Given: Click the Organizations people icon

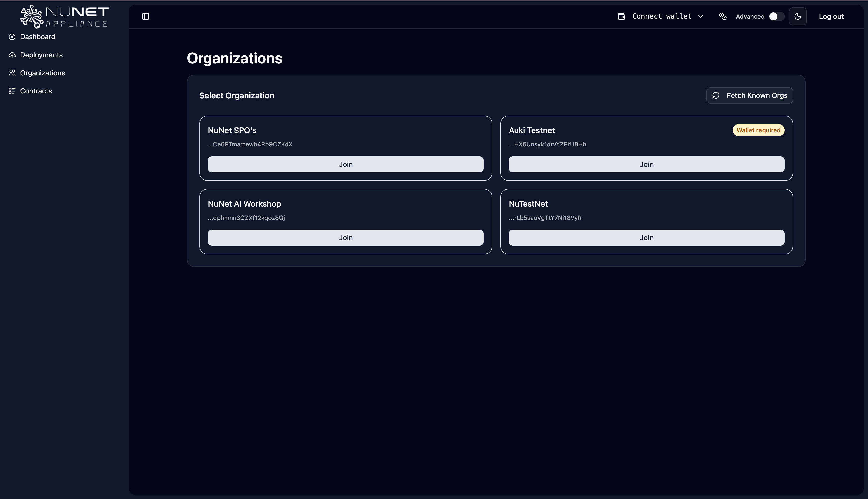Looking at the screenshot, I should 12,73.
